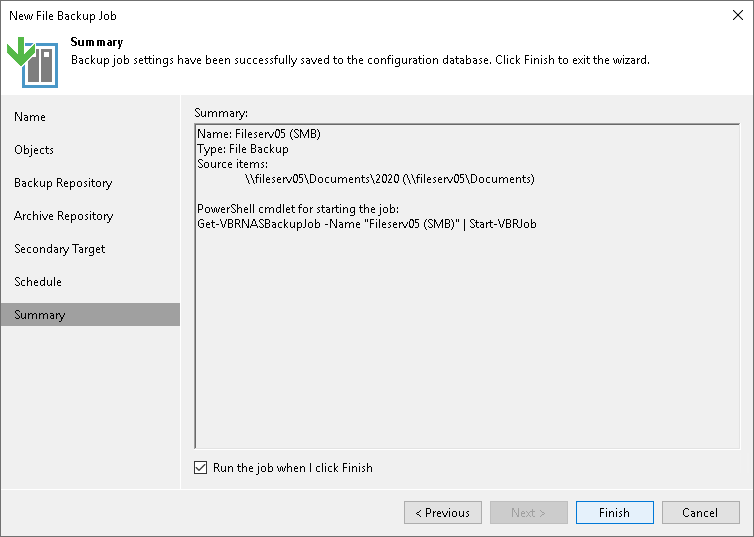
Task: Click the source item path line
Action: tap(390, 179)
